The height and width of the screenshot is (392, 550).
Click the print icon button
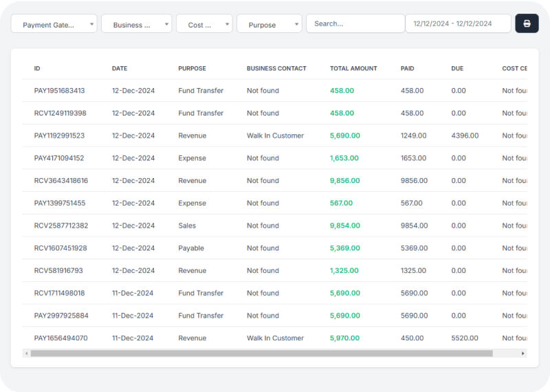point(527,23)
